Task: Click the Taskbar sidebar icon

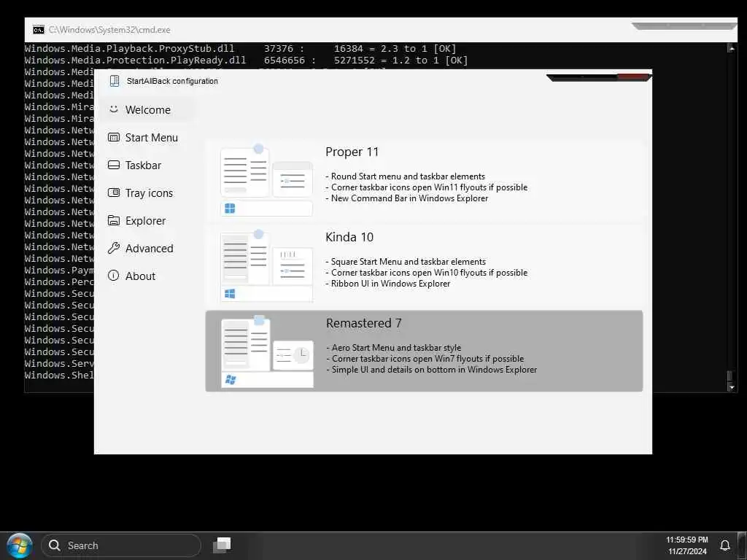Action: pyautogui.click(x=113, y=165)
